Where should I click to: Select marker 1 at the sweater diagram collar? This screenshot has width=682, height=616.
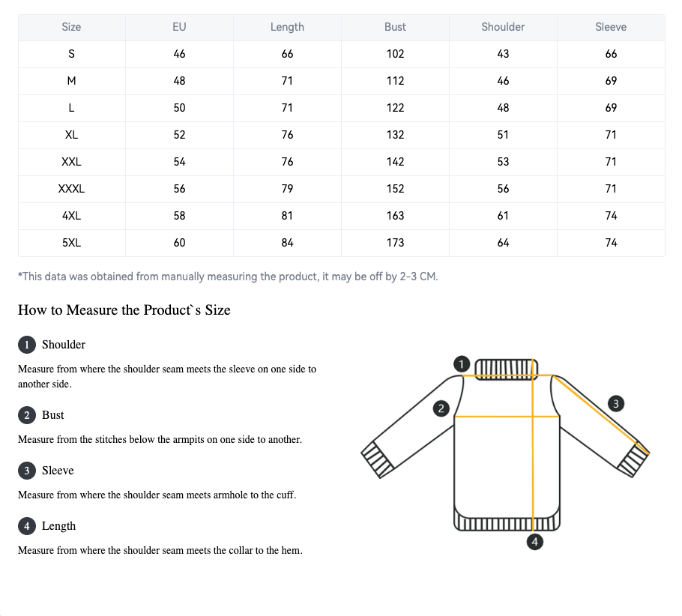(x=462, y=364)
